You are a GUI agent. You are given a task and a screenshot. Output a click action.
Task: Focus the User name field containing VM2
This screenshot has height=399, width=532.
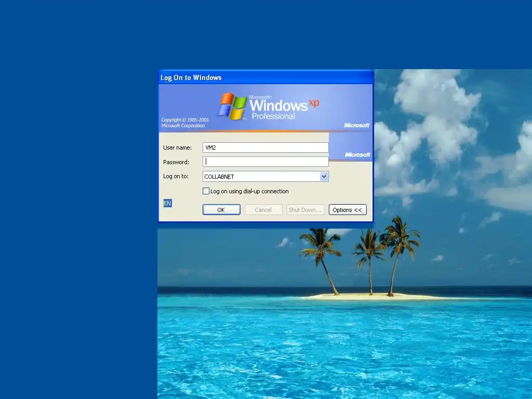tap(265, 148)
